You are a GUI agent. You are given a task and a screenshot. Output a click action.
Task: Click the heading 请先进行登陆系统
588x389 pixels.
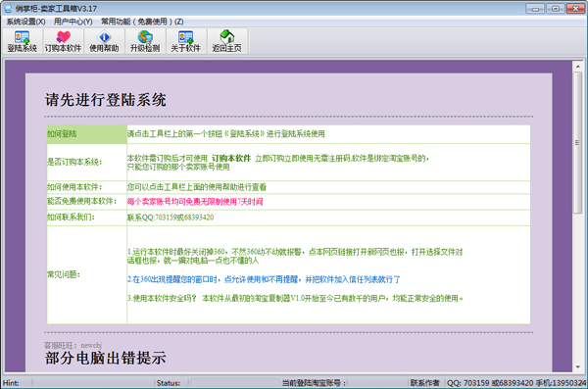106,100
